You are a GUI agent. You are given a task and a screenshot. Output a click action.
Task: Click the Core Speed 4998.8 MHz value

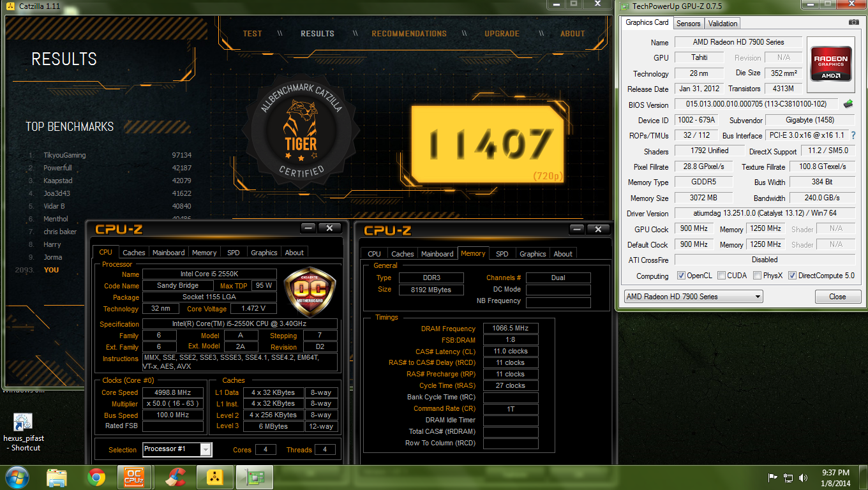(x=173, y=392)
